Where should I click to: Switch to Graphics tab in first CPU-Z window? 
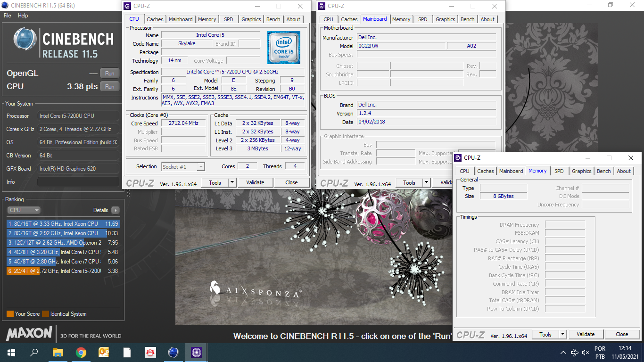pos(251,19)
